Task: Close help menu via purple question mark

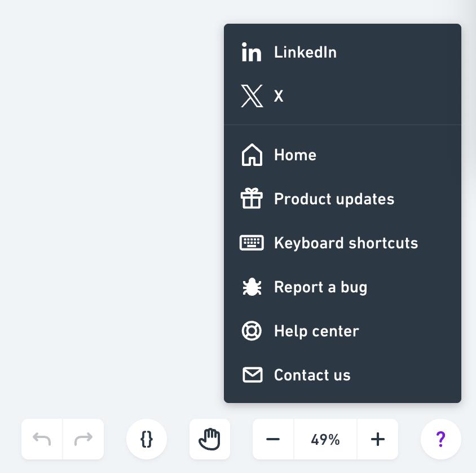Action: 441,439
